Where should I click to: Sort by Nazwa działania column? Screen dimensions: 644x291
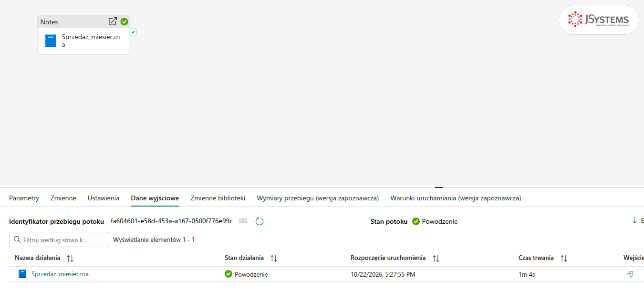(70, 258)
